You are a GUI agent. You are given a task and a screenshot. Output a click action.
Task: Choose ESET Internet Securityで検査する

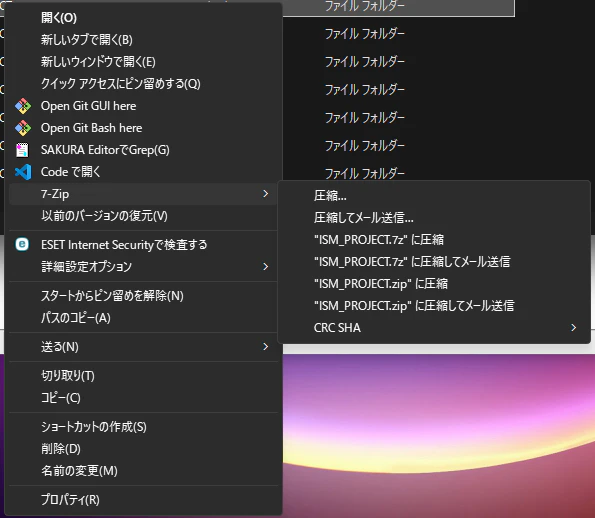pyautogui.click(x=143, y=245)
